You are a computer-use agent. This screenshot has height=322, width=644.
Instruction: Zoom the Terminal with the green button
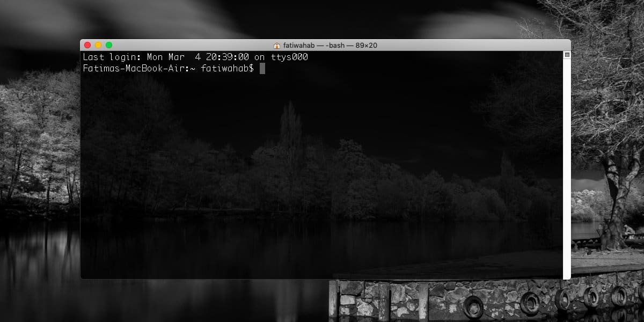click(x=109, y=45)
